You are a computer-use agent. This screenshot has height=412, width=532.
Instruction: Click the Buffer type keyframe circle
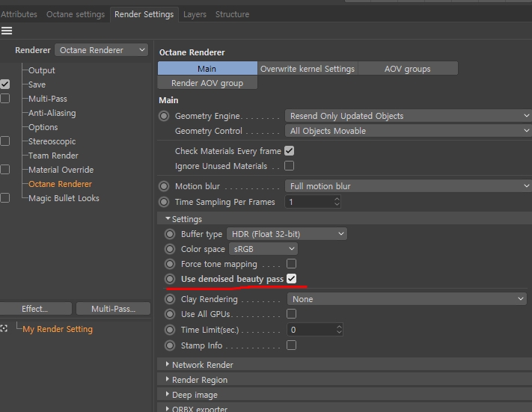[x=170, y=234]
